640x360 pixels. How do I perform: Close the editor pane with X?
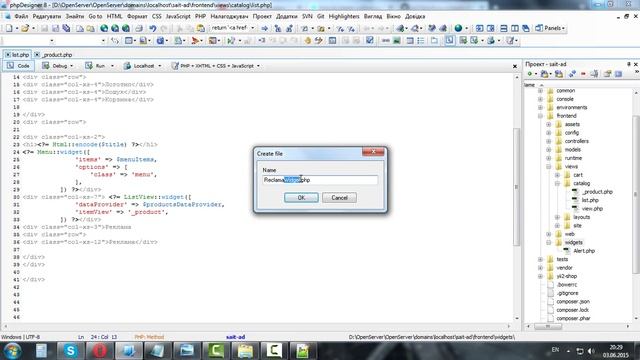point(515,66)
